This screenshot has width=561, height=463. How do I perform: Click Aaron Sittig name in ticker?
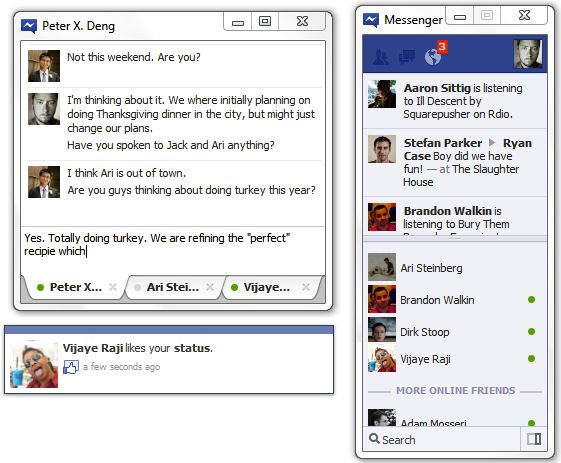pyautogui.click(x=437, y=88)
